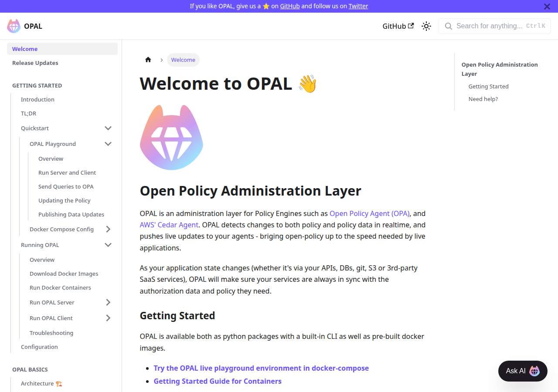Open Run OPAL Server item
558x392 pixels.
[x=52, y=302]
